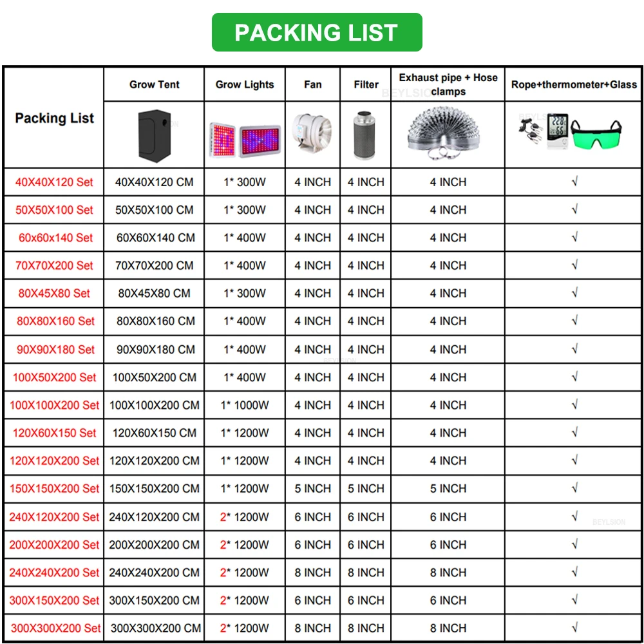This screenshot has width=644, height=644.
Task: Click the digital thermometer image
Action: pyautogui.click(x=558, y=132)
